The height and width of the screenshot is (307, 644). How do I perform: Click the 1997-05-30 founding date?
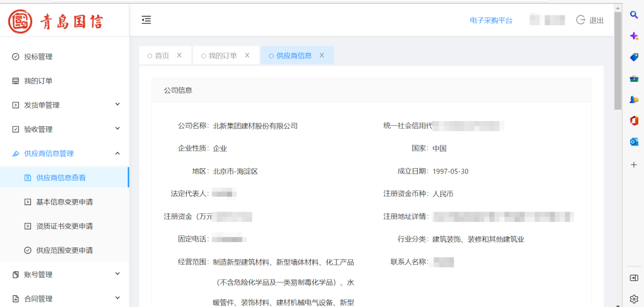[451, 172]
